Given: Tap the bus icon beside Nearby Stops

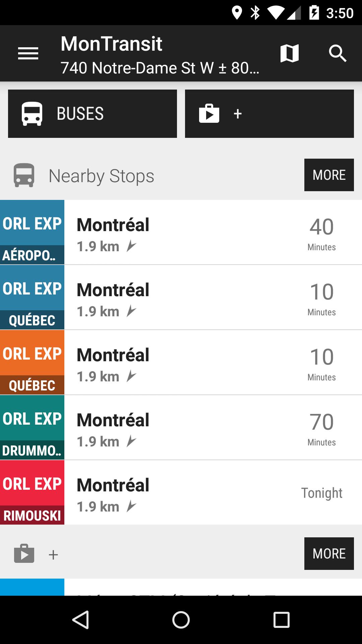Looking at the screenshot, I should point(24,175).
